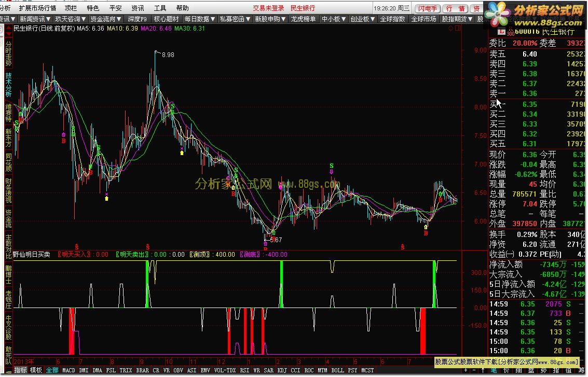The width and height of the screenshot is (588, 377).
Task: Select 财务透视 in left sidebar
Action: point(8,190)
